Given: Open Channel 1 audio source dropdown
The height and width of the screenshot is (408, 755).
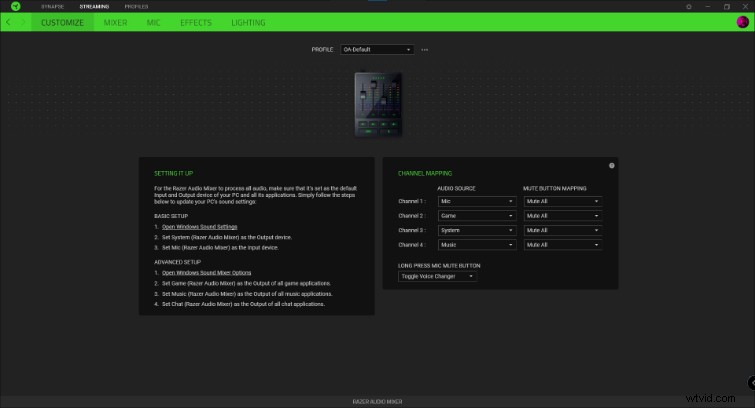Looking at the screenshot, I should click(x=477, y=201).
